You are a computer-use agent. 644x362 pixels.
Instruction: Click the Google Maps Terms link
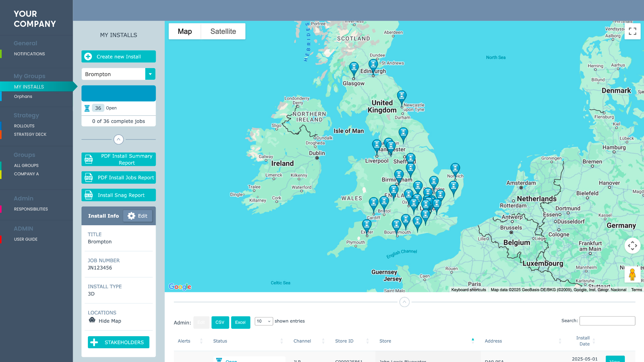[x=636, y=290]
